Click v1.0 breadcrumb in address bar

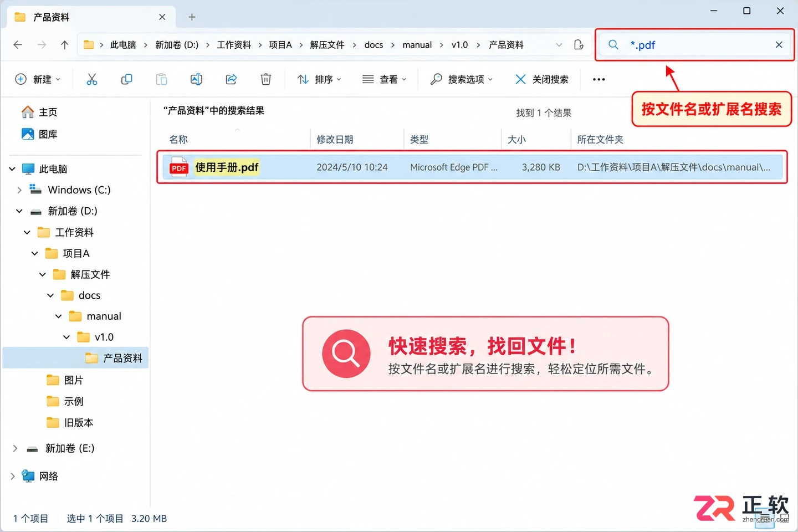point(459,45)
